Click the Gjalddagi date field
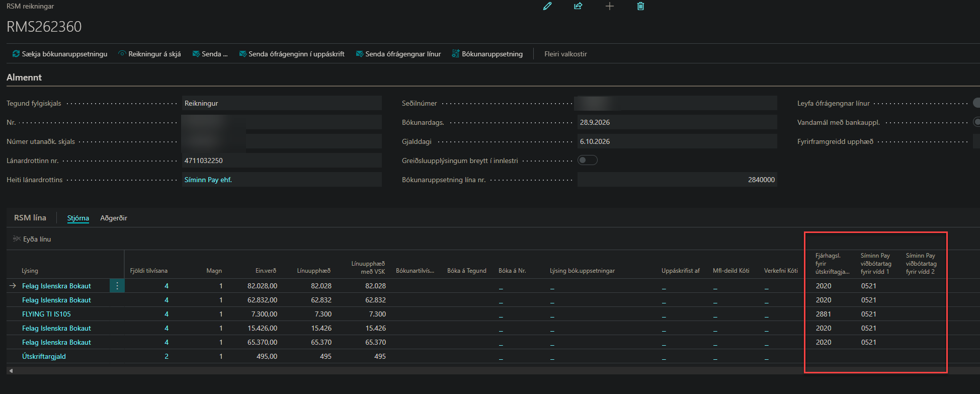The image size is (980, 394). [677, 141]
